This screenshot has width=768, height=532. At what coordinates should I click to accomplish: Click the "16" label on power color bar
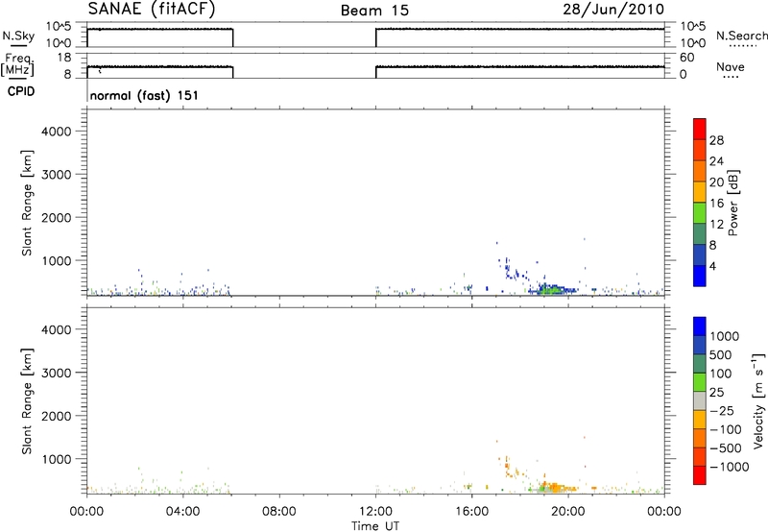[x=716, y=204]
